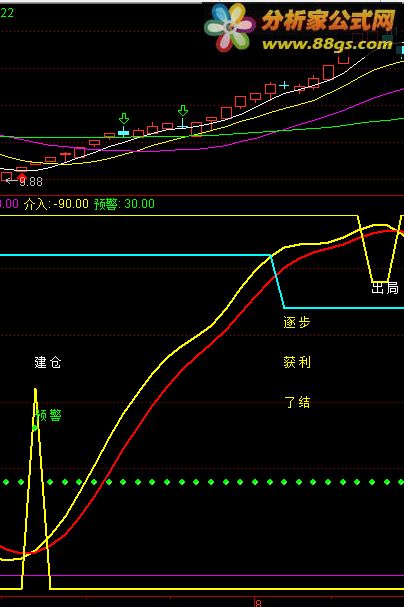Screen dimensions: 404x607
Task: Click the small green arrow beside 预警 label
Action: click(35, 428)
